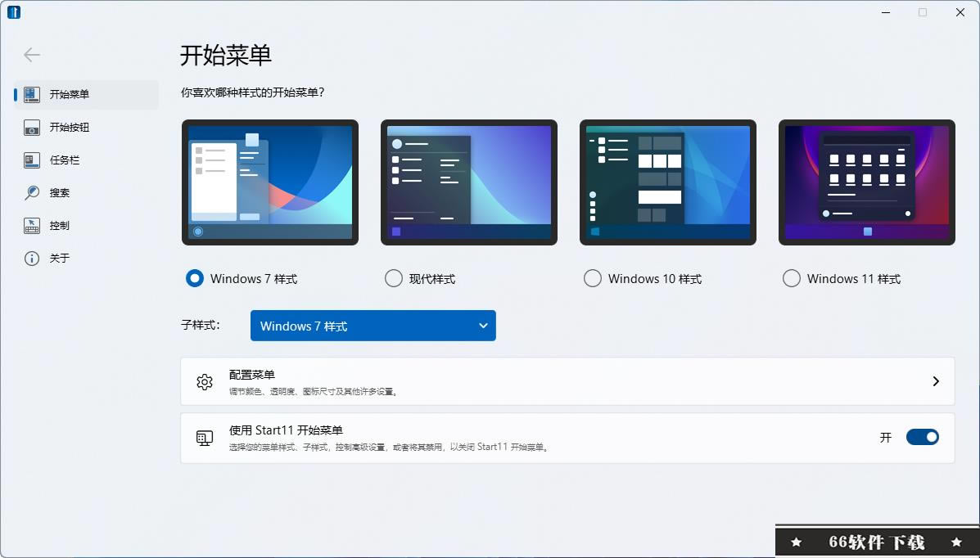Screen dimensions: 980x558
Task: Click the modern style preview thumbnail
Action: pos(469,182)
